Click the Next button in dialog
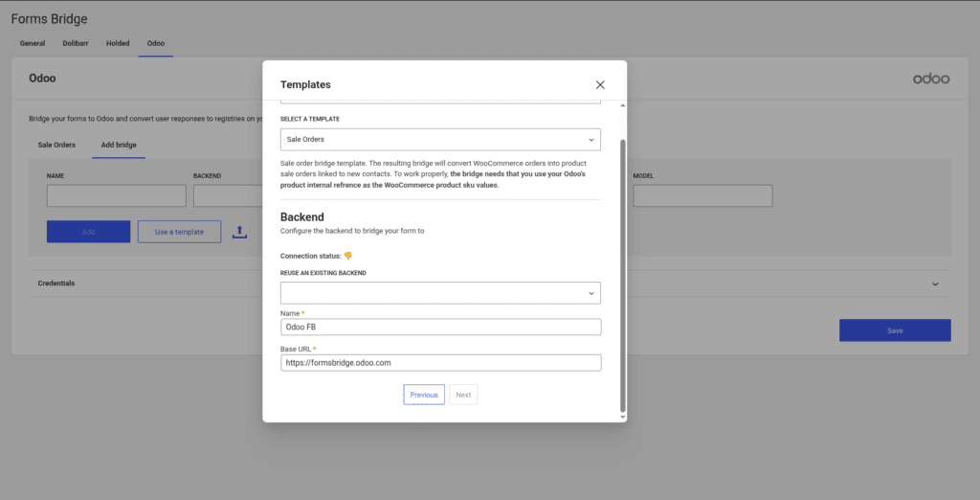This screenshot has height=500, width=980. (x=463, y=395)
